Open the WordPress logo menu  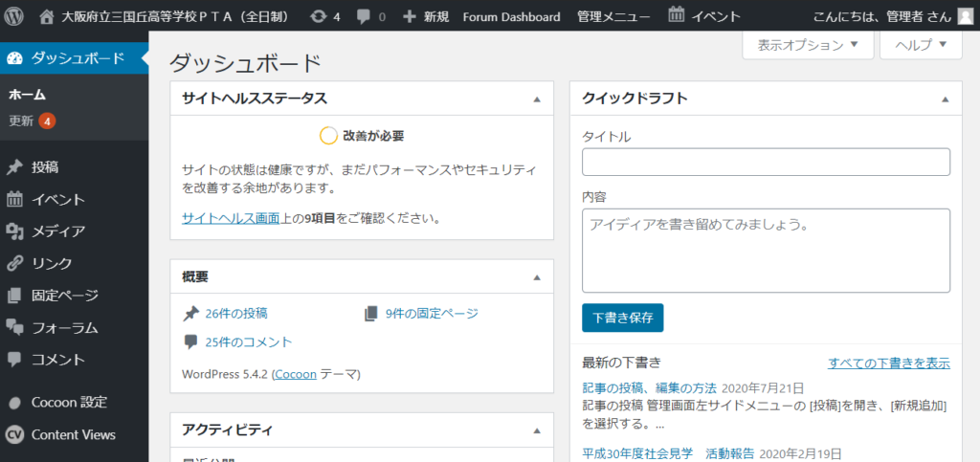(x=13, y=16)
